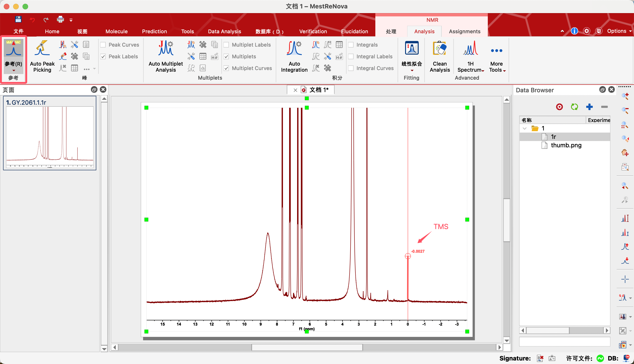Click the horizontal scrollbar under the spectrum
634x364 pixels.
point(307,347)
